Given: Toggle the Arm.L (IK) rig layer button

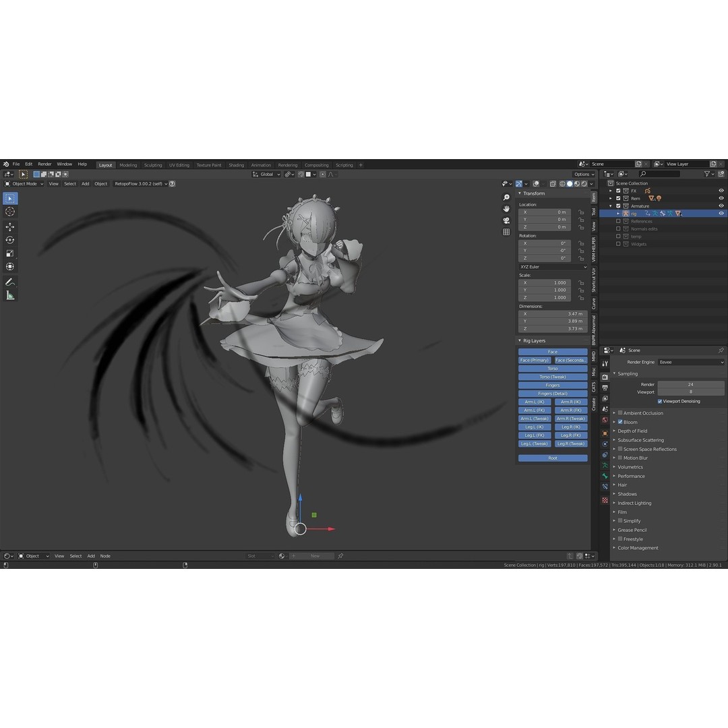Looking at the screenshot, I should point(535,402).
